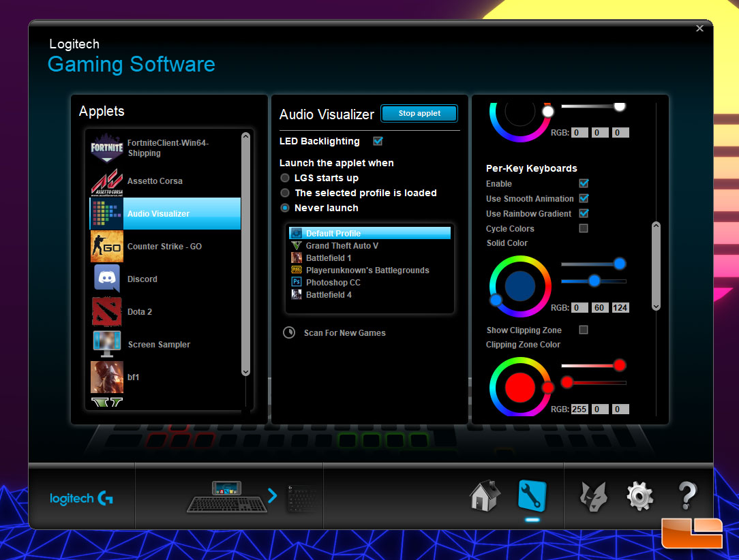Viewport: 739px width, 560px height.
Task: Select the Battlefield 1 profile
Action: coord(370,258)
